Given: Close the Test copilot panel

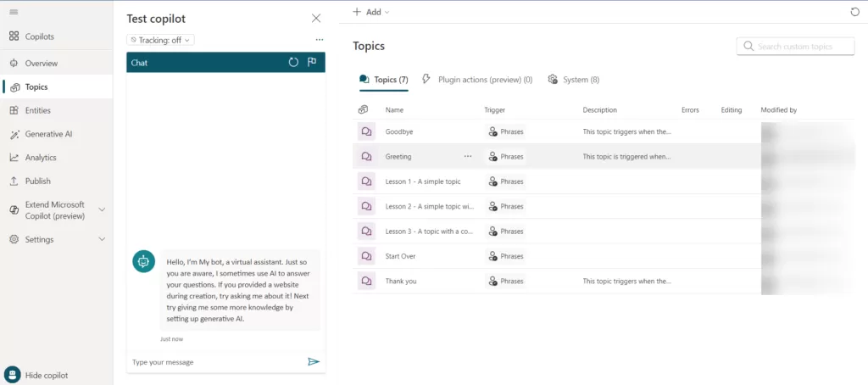Looking at the screenshot, I should click(x=316, y=19).
